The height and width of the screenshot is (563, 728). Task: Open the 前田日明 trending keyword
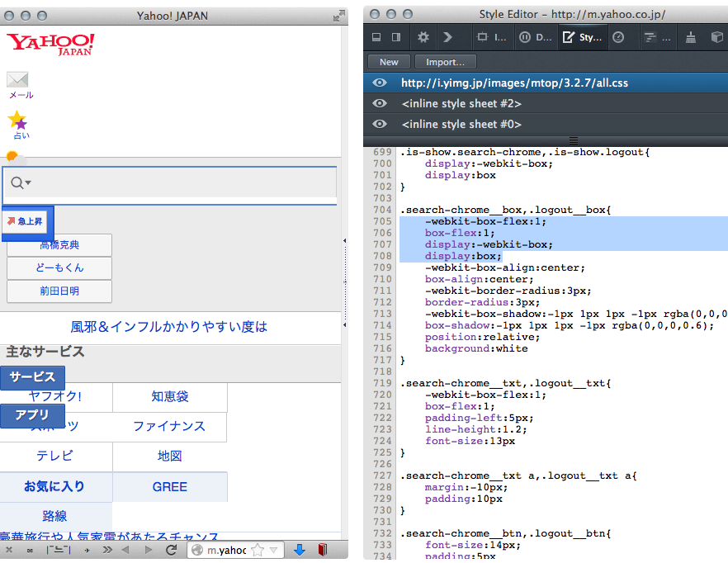click(x=59, y=291)
